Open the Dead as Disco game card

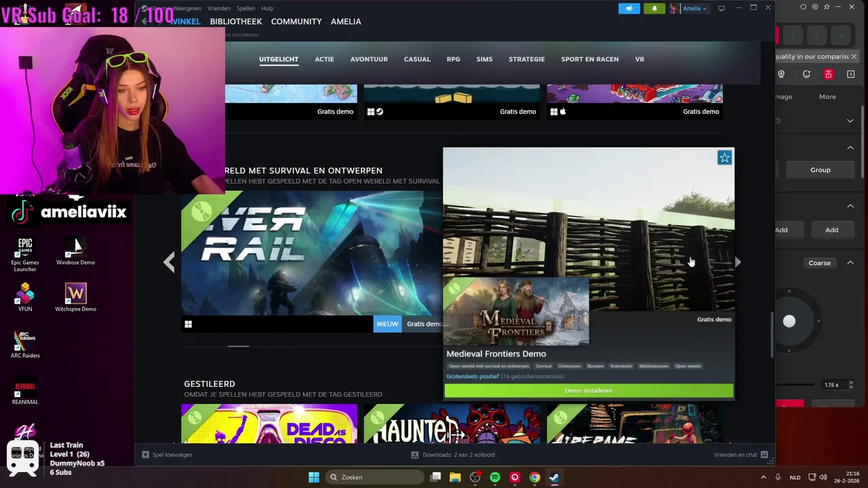[269, 424]
